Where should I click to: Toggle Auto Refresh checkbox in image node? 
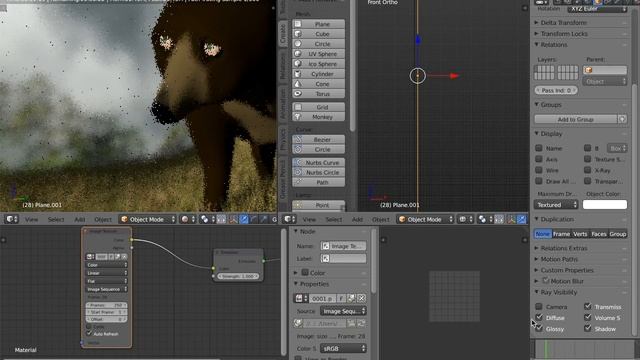click(x=89, y=333)
